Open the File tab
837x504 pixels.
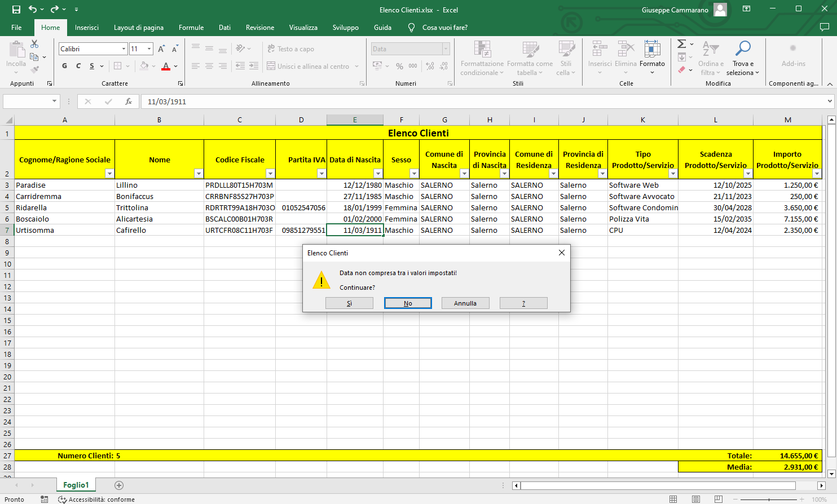pyautogui.click(x=16, y=28)
